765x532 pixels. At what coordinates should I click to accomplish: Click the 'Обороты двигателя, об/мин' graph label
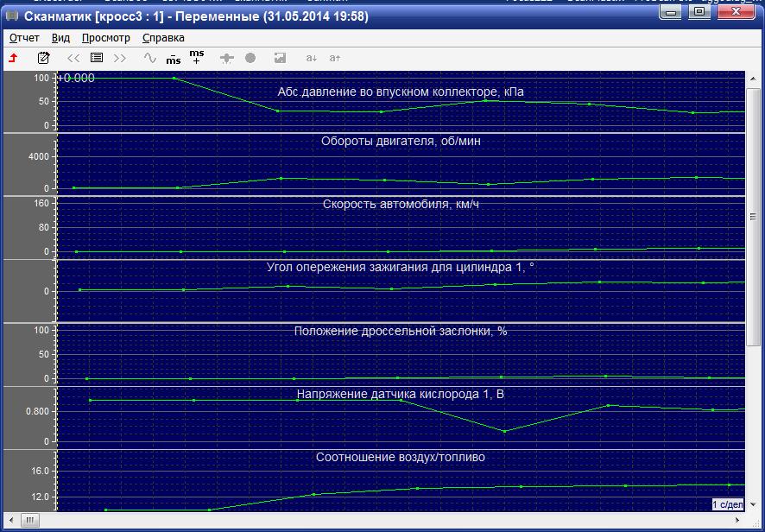click(401, 141)
